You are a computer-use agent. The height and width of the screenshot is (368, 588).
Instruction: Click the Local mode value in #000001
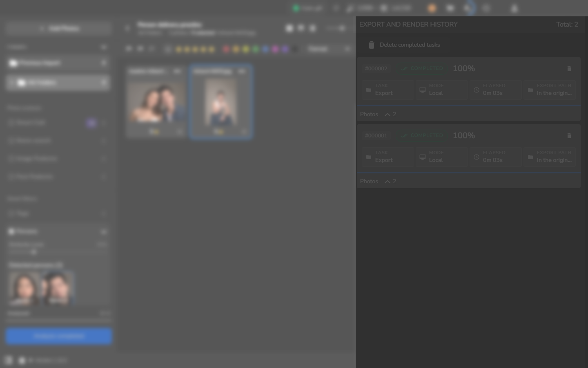point(436,160)
